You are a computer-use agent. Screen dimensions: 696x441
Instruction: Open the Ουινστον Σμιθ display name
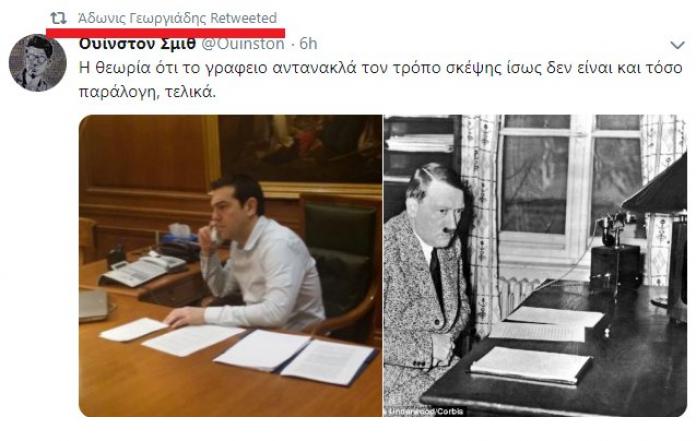[x=137, y=43]
